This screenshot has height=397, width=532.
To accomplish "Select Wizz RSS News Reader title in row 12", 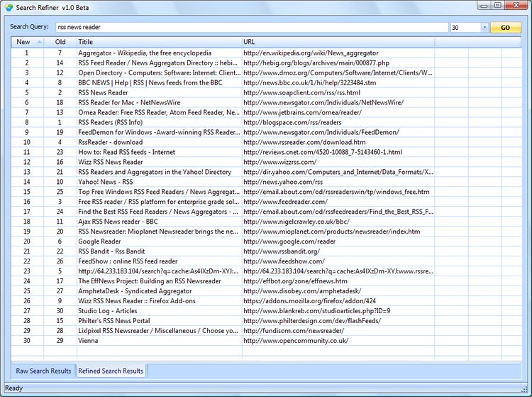I will [x=110, y=162].
